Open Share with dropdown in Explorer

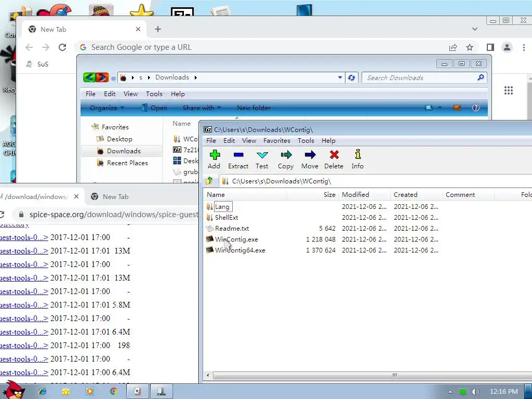point(202,108)
